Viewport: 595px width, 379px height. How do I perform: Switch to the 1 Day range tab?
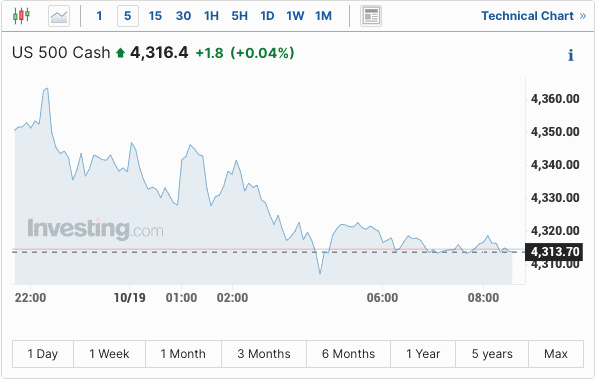point(43,354)
